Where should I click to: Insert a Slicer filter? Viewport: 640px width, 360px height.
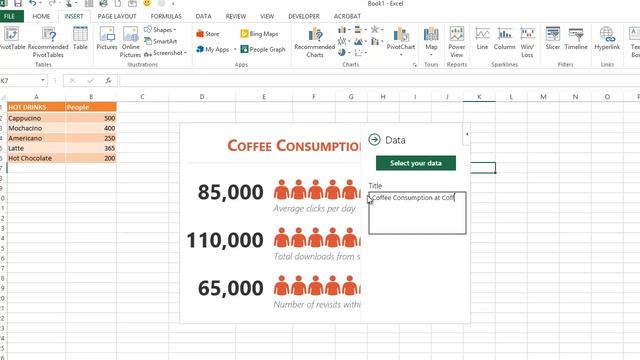tap(553, 38)
